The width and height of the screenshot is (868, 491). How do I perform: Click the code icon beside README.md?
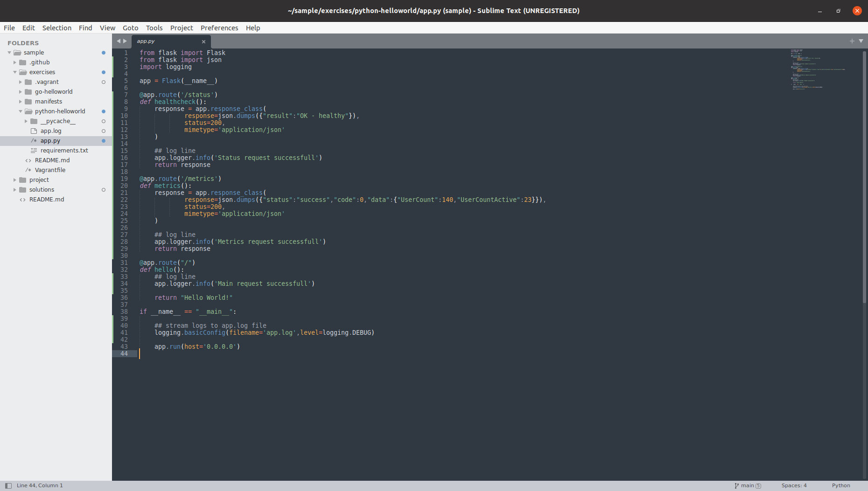(x=27, y=160)
